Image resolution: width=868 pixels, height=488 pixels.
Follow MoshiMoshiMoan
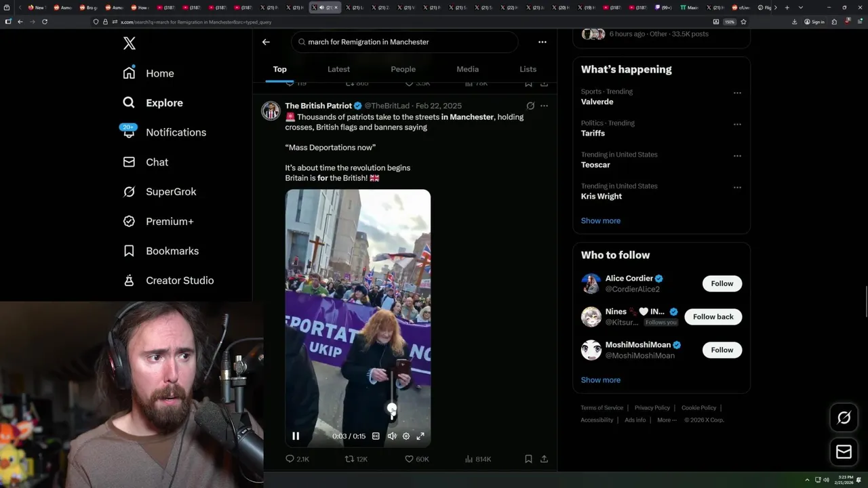pyautogui.click(x=722, y=350)
